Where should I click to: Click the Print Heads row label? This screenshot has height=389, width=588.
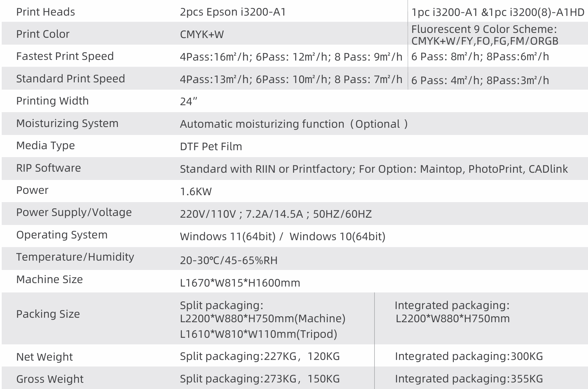point(46,12)
